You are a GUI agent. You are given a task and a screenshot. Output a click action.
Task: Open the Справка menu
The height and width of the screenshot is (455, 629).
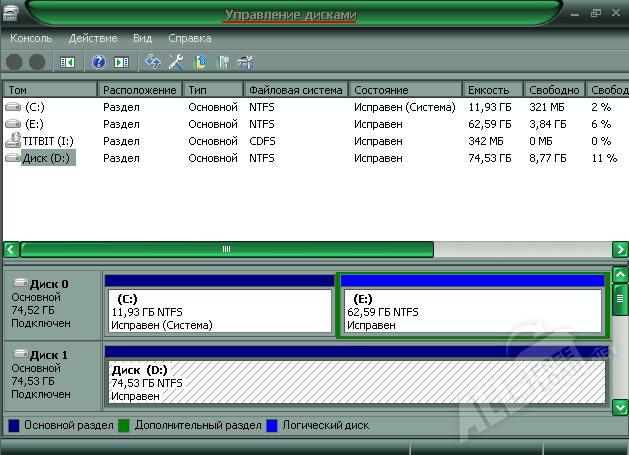tap(189, 38)
